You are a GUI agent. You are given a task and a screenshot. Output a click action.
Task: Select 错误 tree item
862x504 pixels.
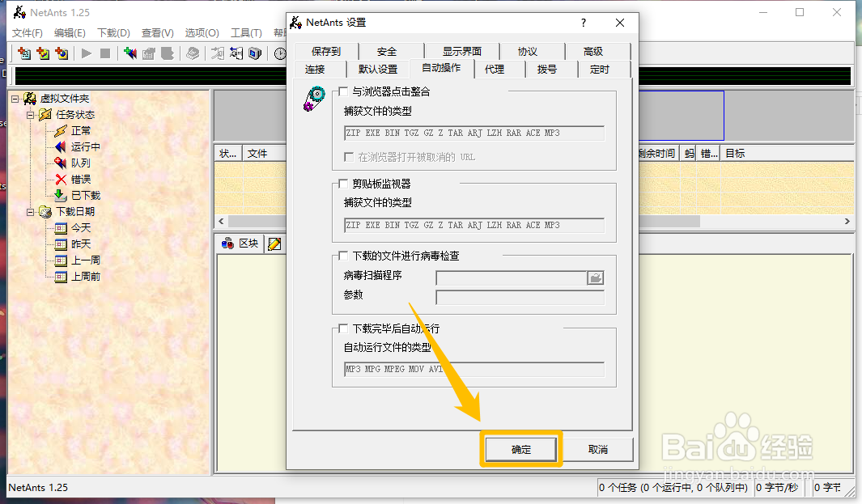81,179
